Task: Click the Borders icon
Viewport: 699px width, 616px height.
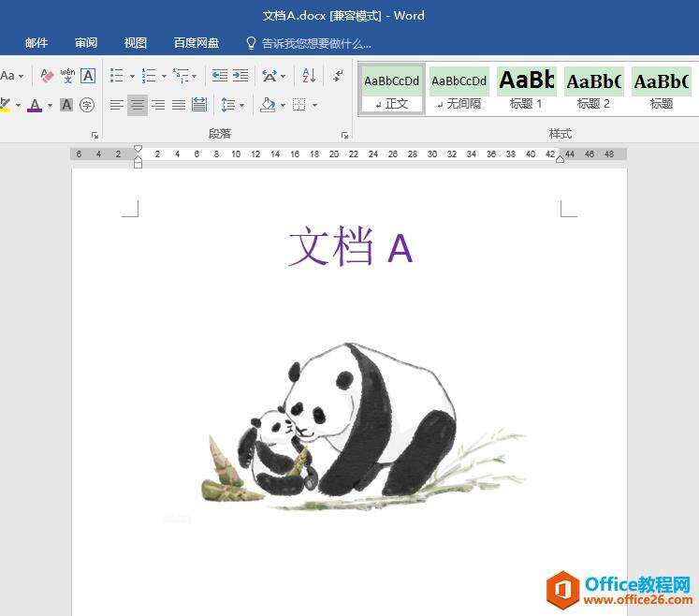Action: (x=299, y=105)
